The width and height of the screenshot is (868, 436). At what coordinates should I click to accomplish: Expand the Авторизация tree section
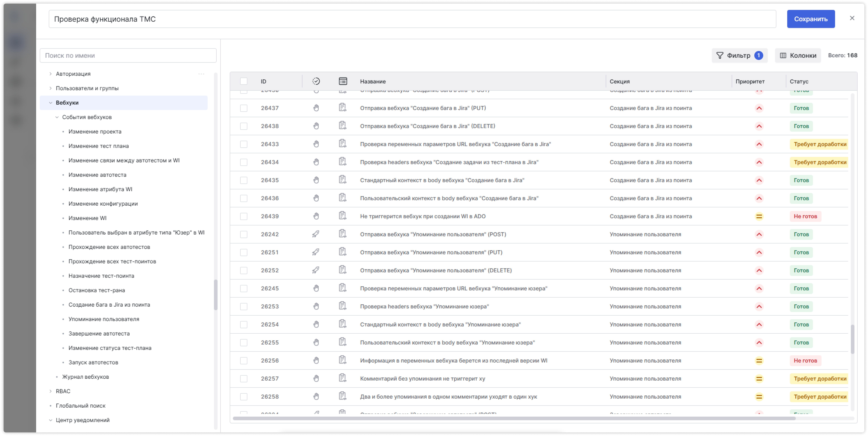click(51, 74)
